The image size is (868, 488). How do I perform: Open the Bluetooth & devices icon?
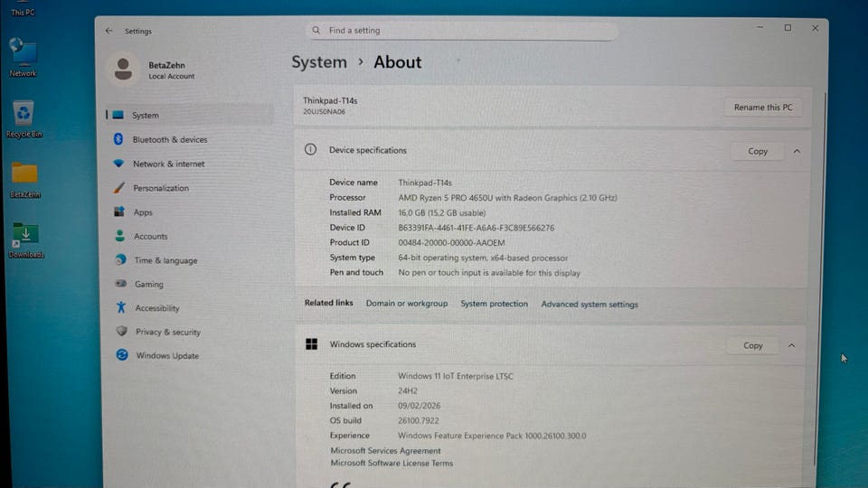point(118,139)
